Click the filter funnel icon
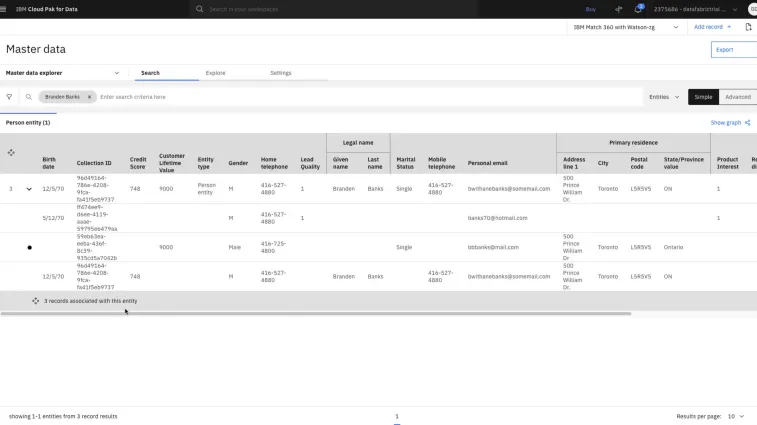The height and width of the screenshot is (425, 757). click(9, 97)
